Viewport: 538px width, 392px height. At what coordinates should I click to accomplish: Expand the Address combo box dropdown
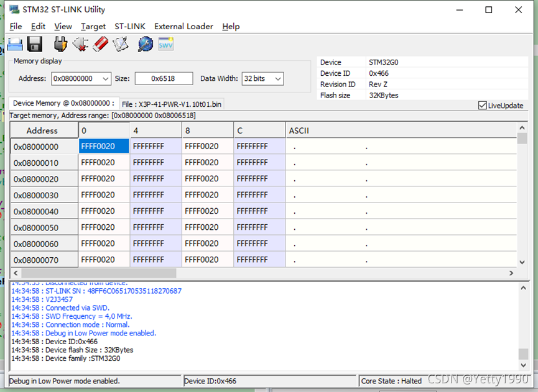[106, 79]
